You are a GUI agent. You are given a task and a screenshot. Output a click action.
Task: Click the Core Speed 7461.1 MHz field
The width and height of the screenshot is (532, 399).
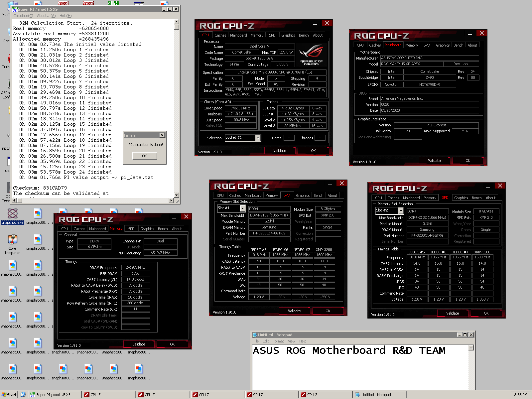(x=240, y=108)
